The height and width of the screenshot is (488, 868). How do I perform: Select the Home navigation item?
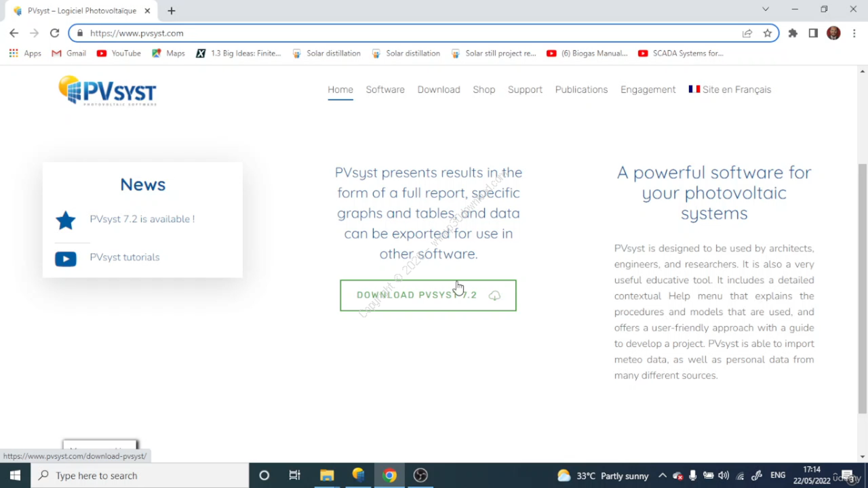click(x=340, y=89)
